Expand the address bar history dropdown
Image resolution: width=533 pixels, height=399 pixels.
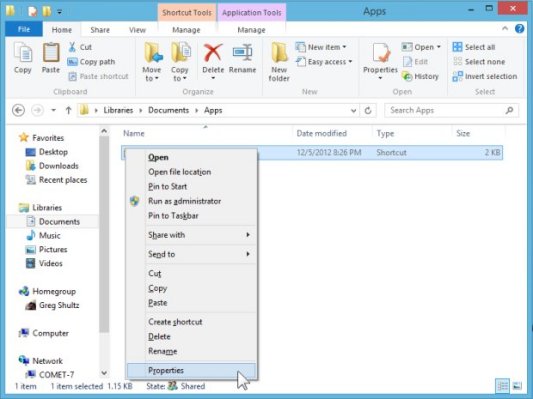tap(353, 110)
